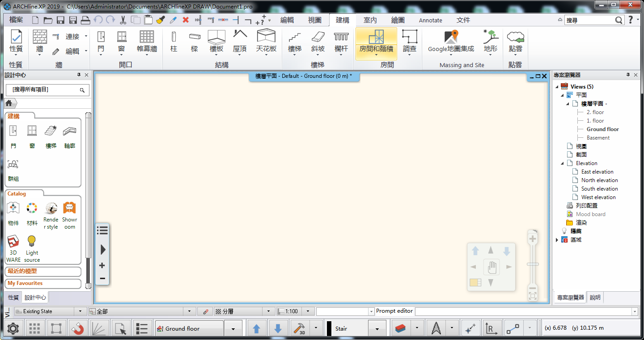Toggle the magnet snap button
This screenshot has width=644, height=340.
78,329
